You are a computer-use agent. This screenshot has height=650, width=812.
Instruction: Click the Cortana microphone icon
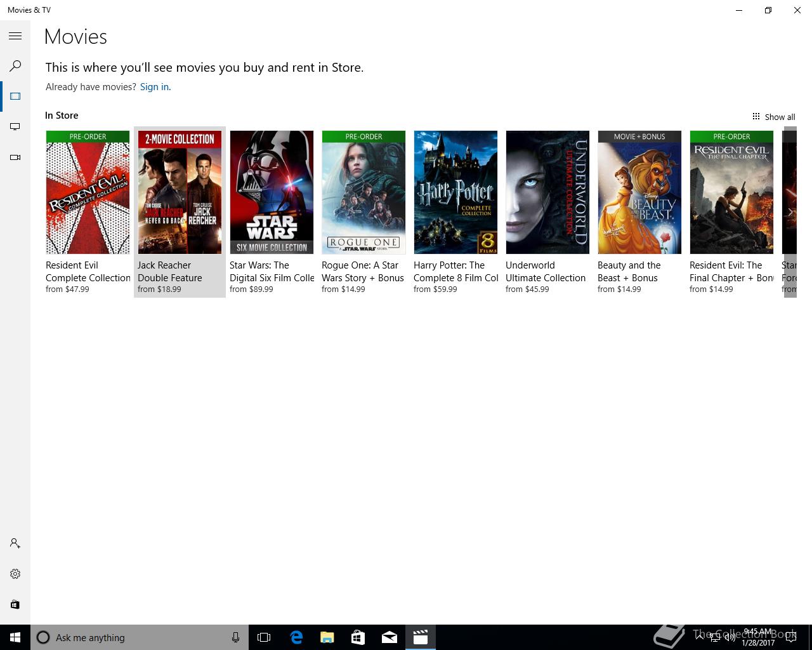235,637
